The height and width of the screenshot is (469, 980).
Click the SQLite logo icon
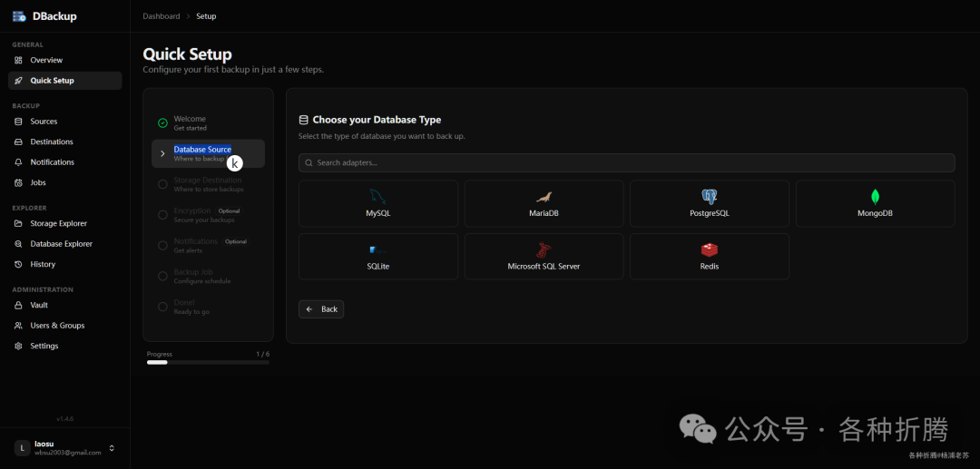pyautogui.click(x=377, y=249)
